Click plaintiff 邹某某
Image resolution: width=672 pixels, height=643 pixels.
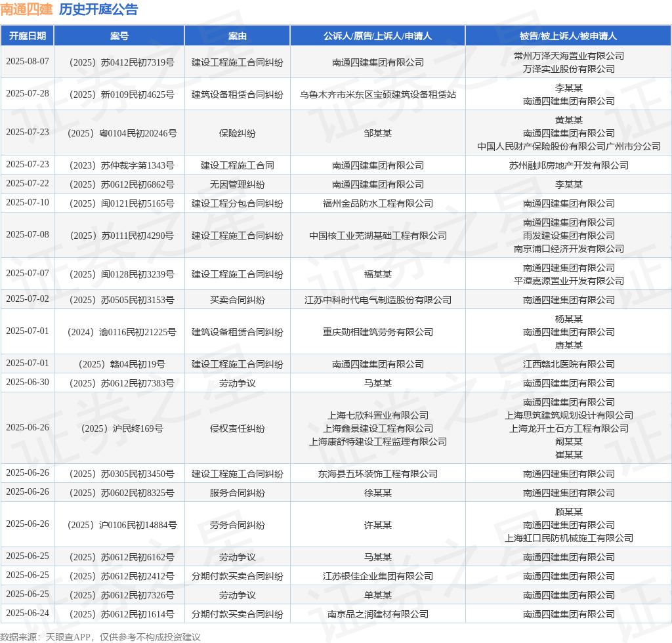[x=377, y=133]
